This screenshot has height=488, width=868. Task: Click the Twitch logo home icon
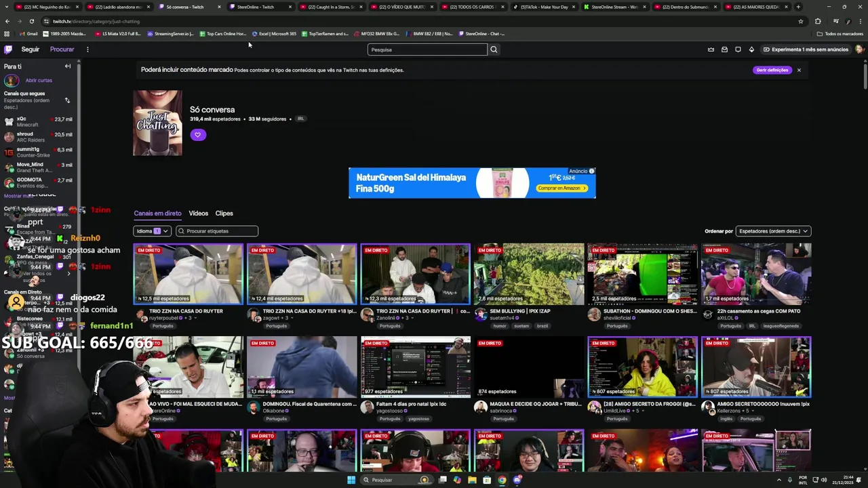click(x=8, y=49)
